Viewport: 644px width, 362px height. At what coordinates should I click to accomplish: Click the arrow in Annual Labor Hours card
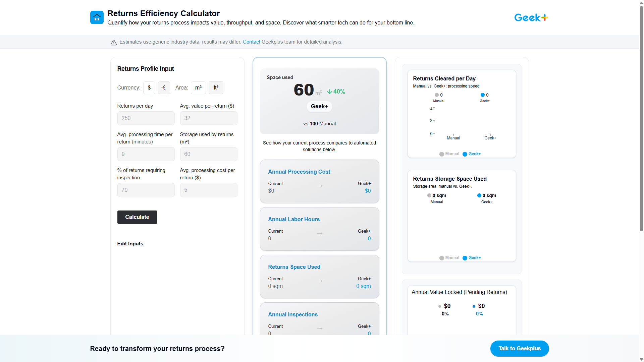pyautogui.click(x=319, y=233)
